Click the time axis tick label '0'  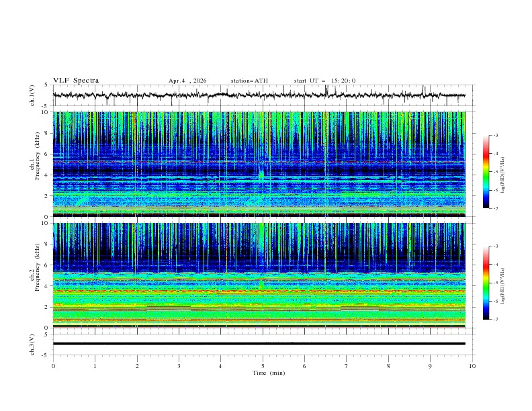tap(53, 366)
